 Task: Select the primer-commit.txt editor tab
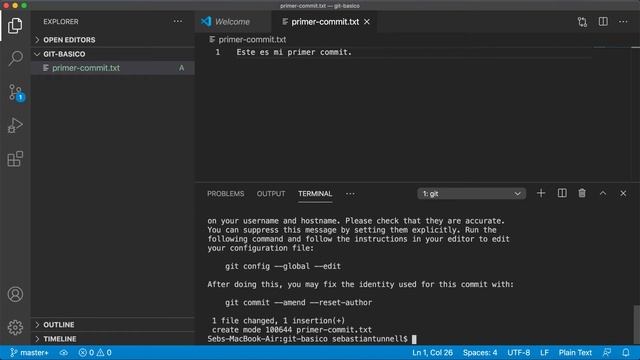click(x=325, y=22)
